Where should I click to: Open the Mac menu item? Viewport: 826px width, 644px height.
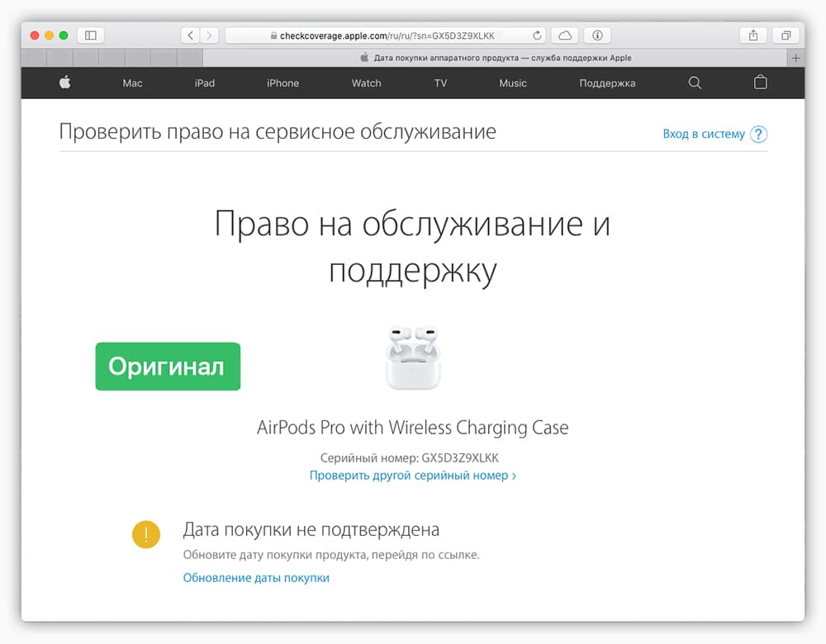click(x=132, y=83)
